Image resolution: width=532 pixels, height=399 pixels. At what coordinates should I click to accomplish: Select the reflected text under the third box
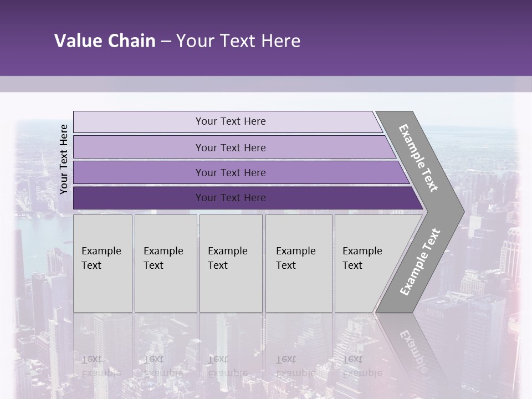tap(227, 366)
